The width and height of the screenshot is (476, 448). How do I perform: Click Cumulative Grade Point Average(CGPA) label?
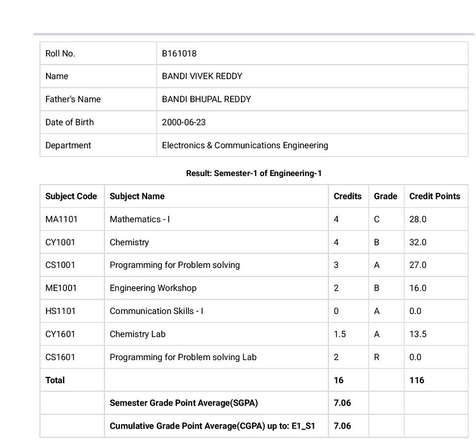(212, 426)
